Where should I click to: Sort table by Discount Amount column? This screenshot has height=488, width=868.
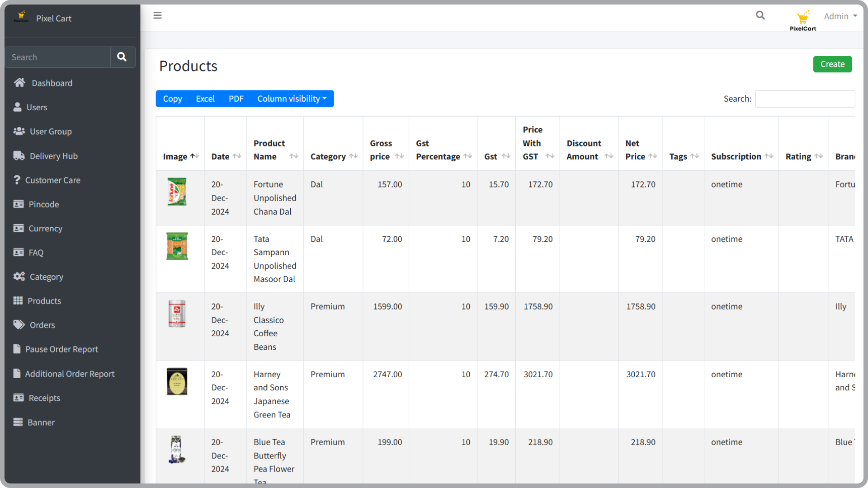(609, 156)
